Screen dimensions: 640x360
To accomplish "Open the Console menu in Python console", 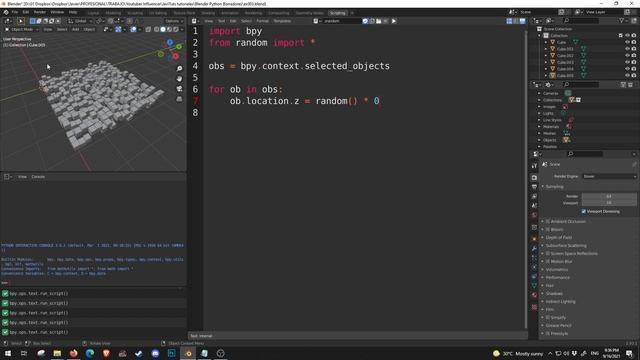I will [x=38, y=177].
